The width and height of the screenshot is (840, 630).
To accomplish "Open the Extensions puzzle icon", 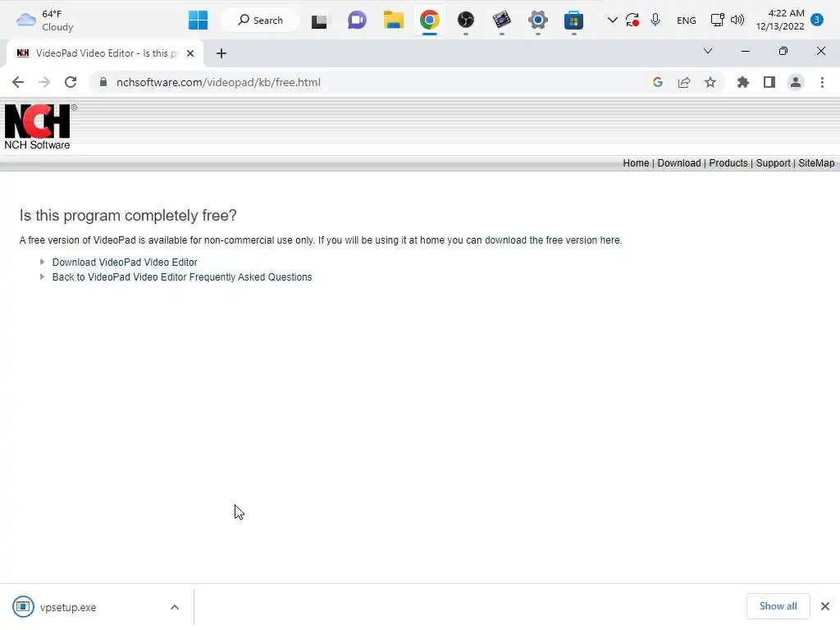I will [x=743, y=82].
